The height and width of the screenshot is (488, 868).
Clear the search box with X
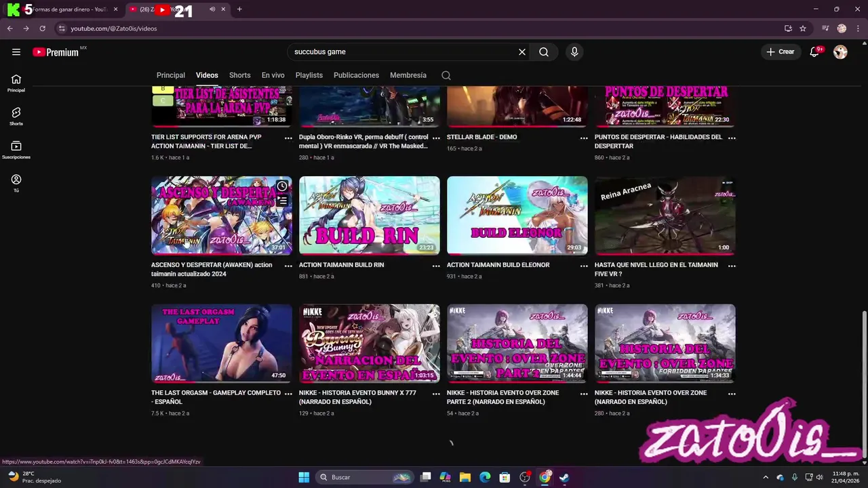pos(522,52)
